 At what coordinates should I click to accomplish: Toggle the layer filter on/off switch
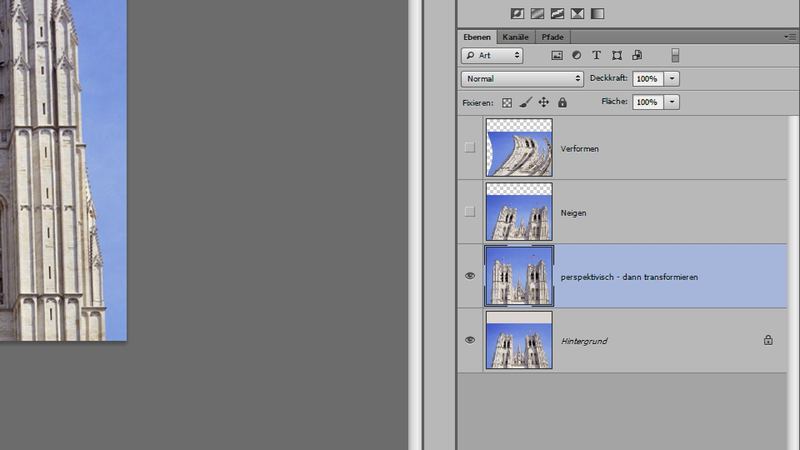(x=675, y=55)
